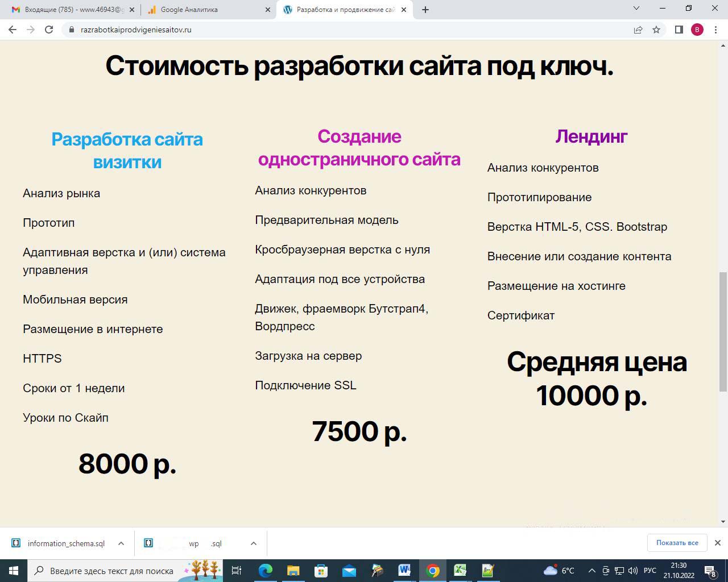Image resolution: width=728 pixels, height=582 pixels.
Task: Open the tab search dropdown chevron
Action: point(636,8)
